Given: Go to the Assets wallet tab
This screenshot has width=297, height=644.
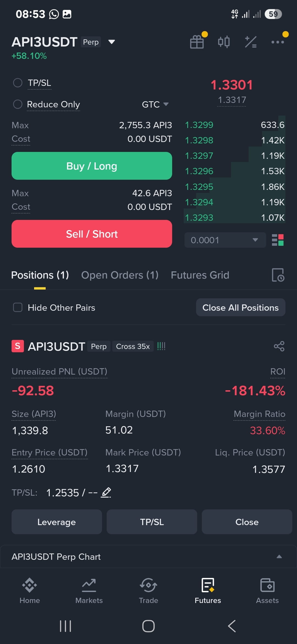Looking at the screenshot, I should tap(267, 591).
